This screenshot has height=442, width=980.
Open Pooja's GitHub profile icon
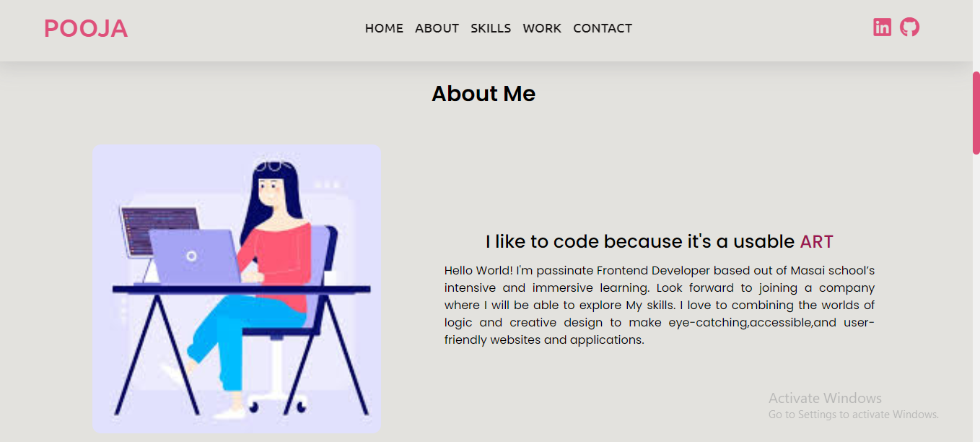coord(910,27)
